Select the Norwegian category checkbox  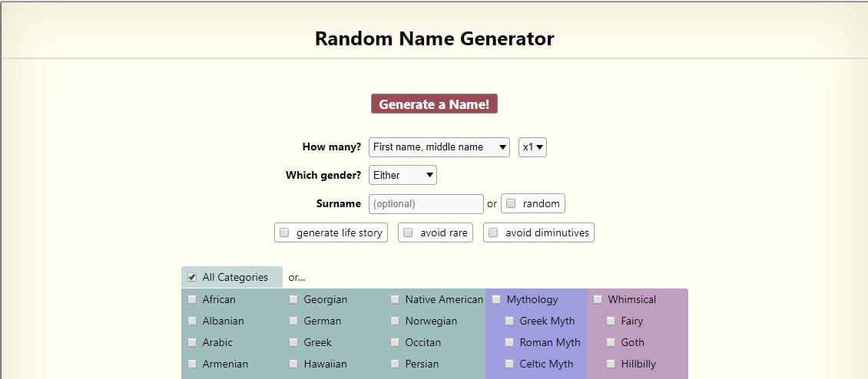(395, 321)
